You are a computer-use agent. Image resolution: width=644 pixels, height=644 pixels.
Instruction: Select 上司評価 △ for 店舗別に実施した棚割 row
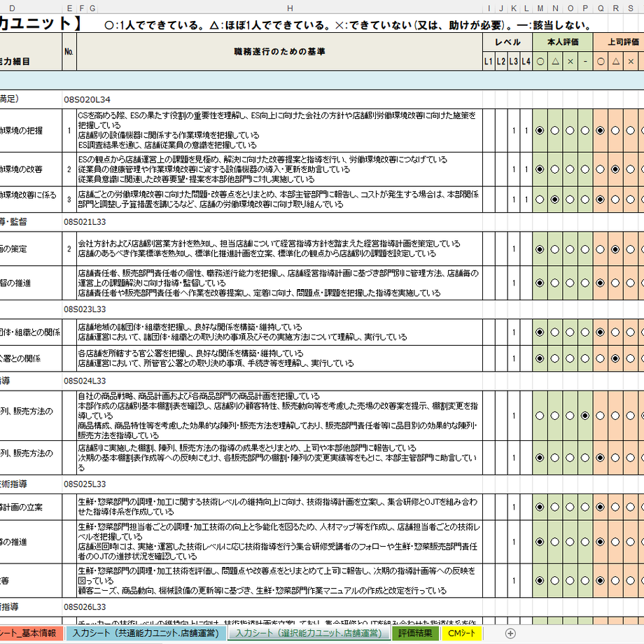pos(615,458)
